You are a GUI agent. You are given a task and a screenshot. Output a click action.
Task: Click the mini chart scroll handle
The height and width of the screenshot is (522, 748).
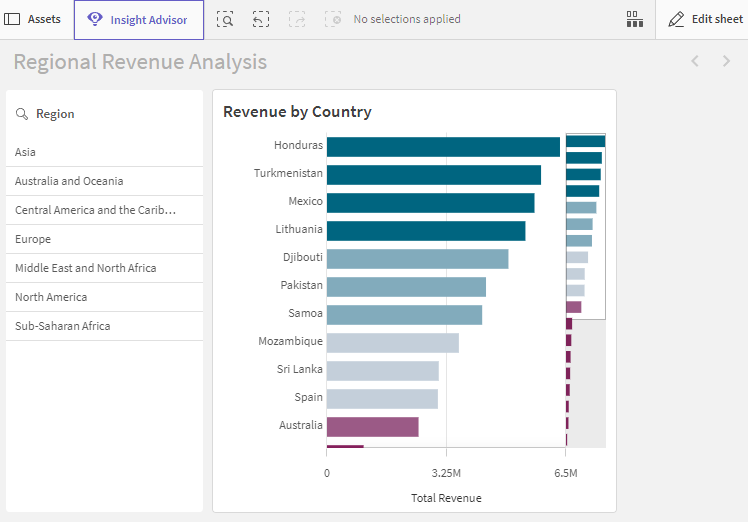586,226
